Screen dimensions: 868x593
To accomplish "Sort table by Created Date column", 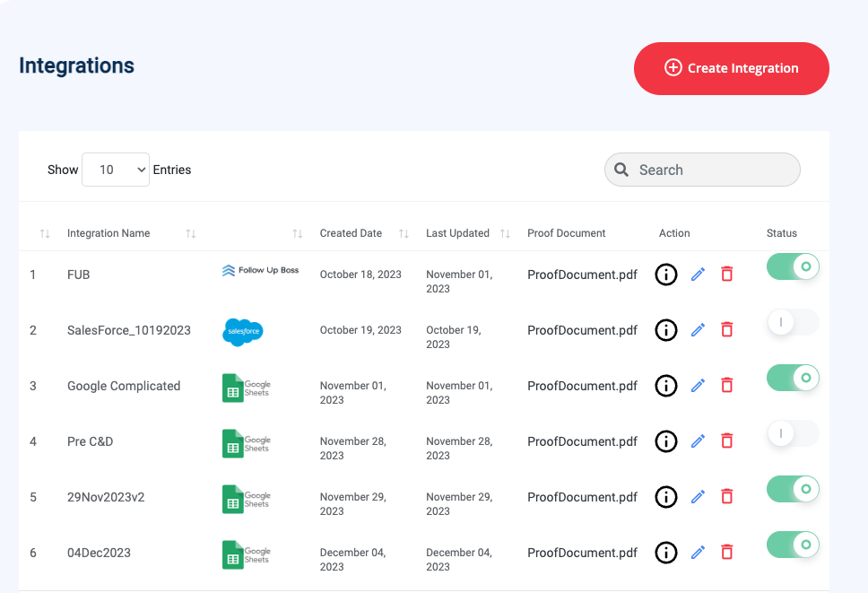I will [x=351, y=233].
